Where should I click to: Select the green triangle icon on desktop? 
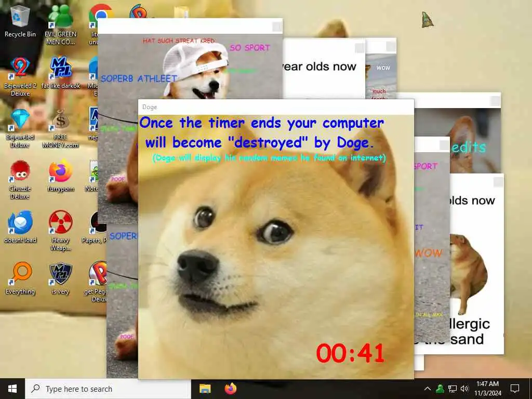tap(427, 19)
